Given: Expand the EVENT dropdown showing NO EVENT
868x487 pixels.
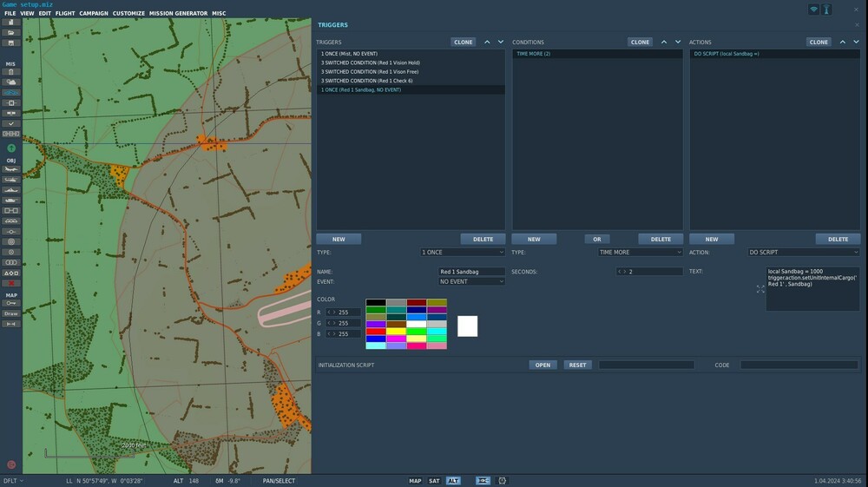Looking at the screenshot, I should point(471,281).
